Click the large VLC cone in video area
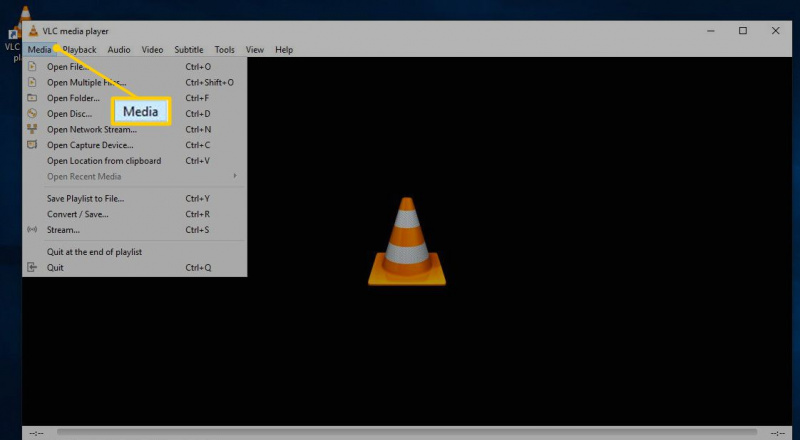Viewport: 800px width, 440px height. click(x=407, y=241)
